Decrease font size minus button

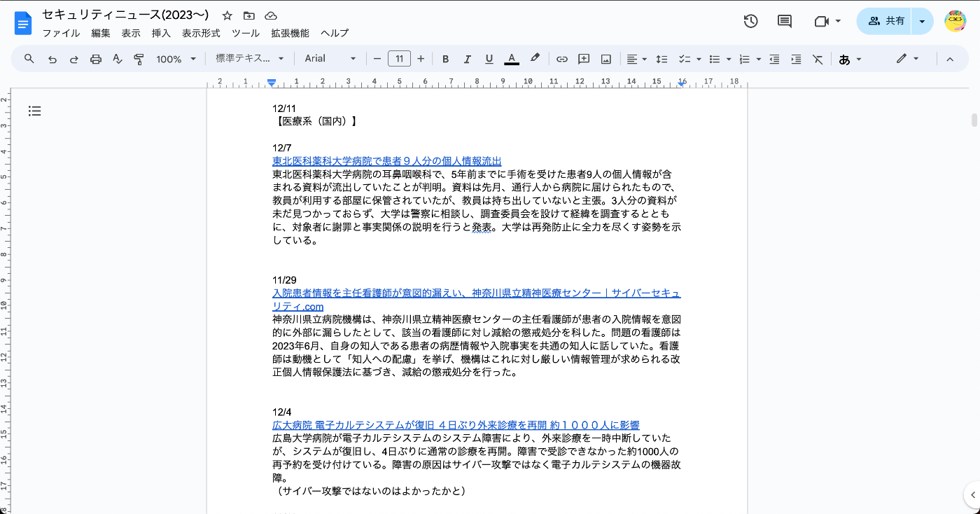point(377,59)
